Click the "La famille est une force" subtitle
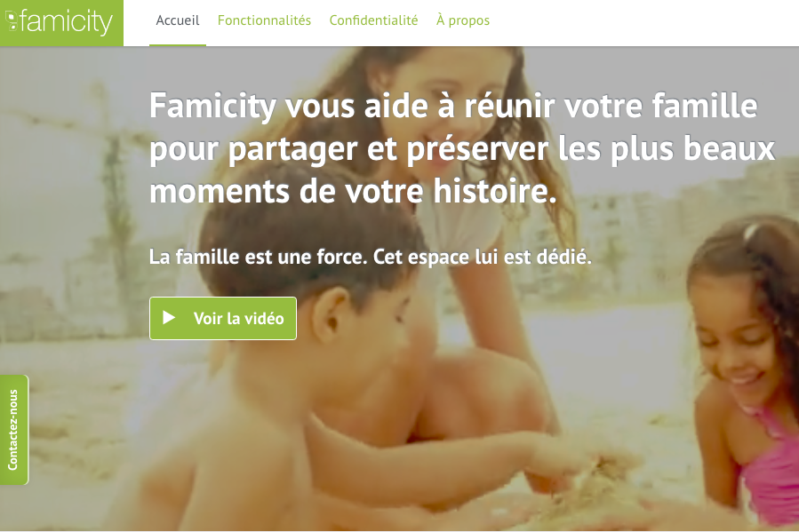This screenshot has width=799, height=532. pyautogui.click(x=371, y=257)
